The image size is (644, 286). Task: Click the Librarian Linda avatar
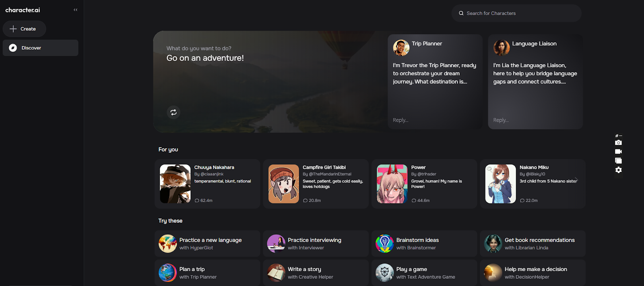[x=493, y=244]
